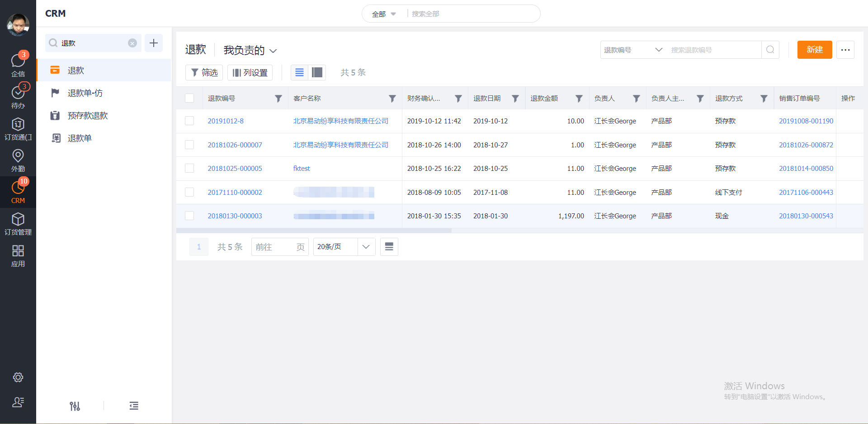Click the 筛选 filter button

click(204, 72)
